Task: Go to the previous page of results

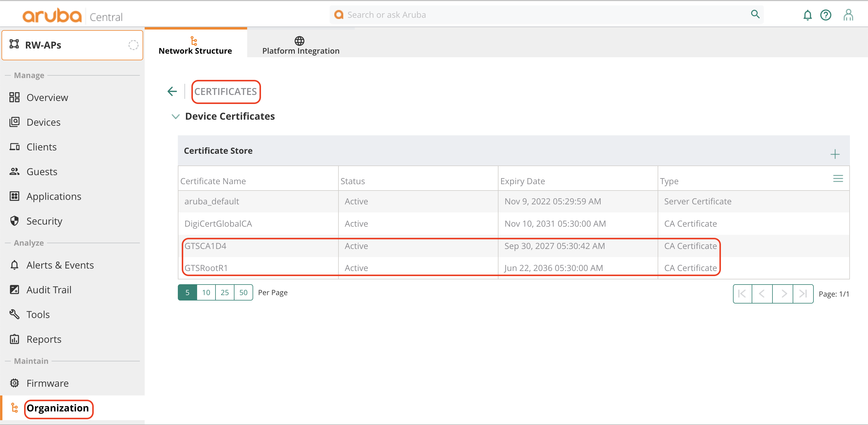Action: [762, 294]
